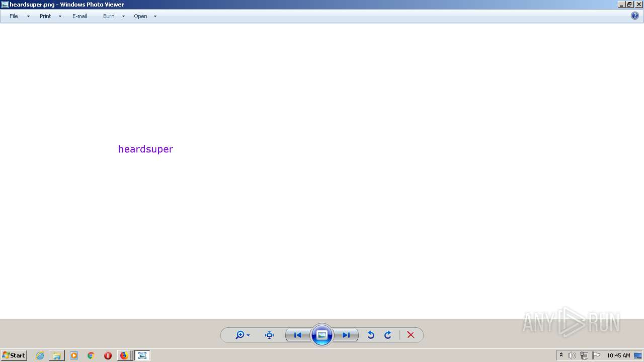The height and width of the screenshot is (362, 644).
Task: Launch Google Chrome from the taskbar
Action: (91, 355)
